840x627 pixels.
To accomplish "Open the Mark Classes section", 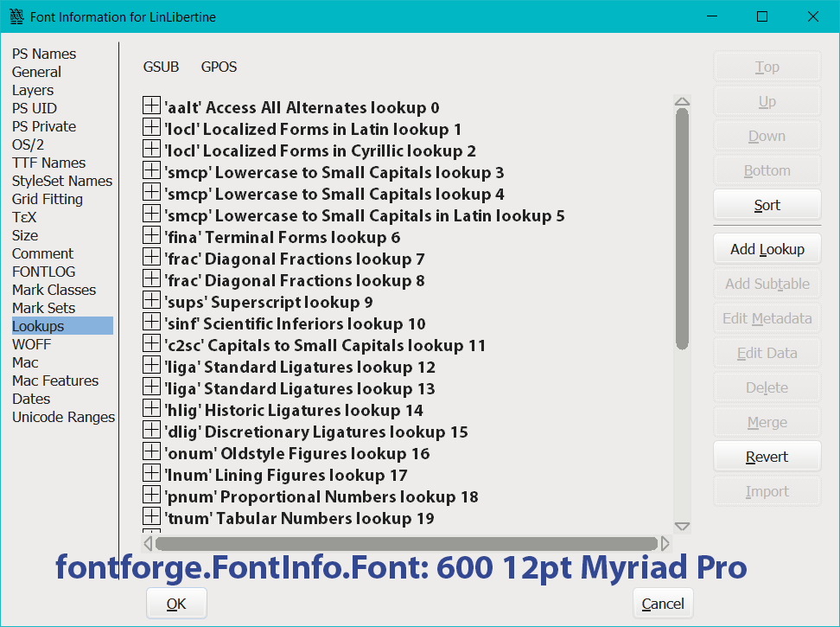I will 54,290.
